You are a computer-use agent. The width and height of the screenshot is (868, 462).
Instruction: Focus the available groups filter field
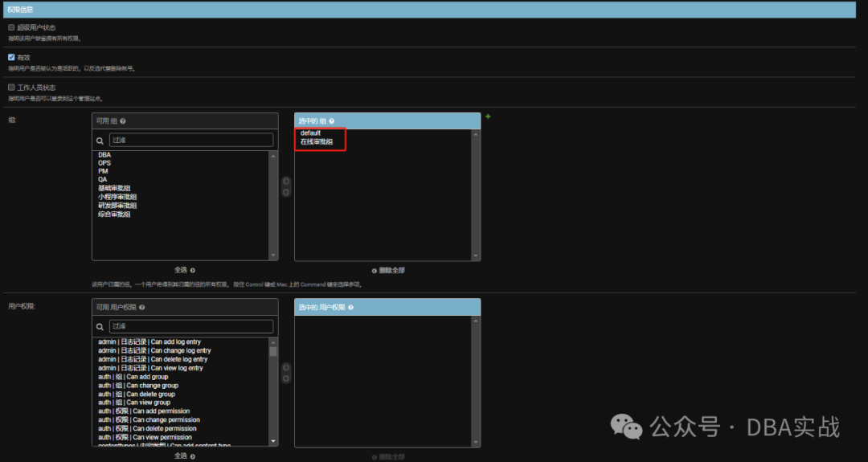(191, 140)
